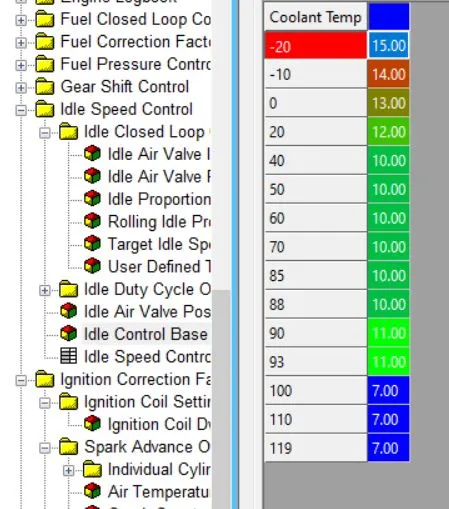
Task: Open the Ignition Coil Dwell cube icon
Action: [92, 424]
